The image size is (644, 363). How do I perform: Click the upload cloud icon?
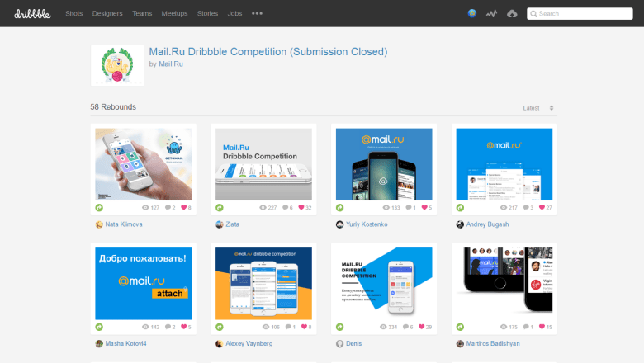click(512, 13)
